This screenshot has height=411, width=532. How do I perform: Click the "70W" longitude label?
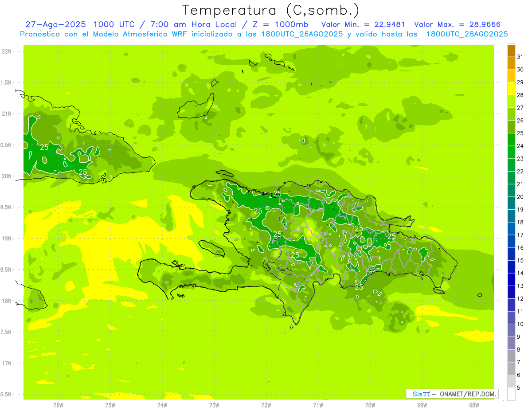(370, 405)
